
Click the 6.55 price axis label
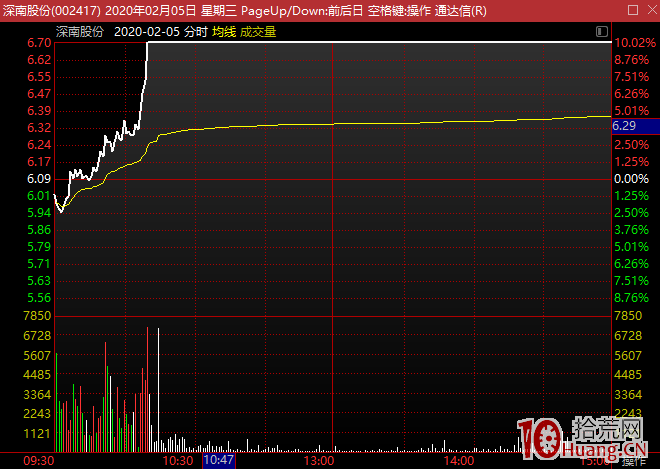39,77
